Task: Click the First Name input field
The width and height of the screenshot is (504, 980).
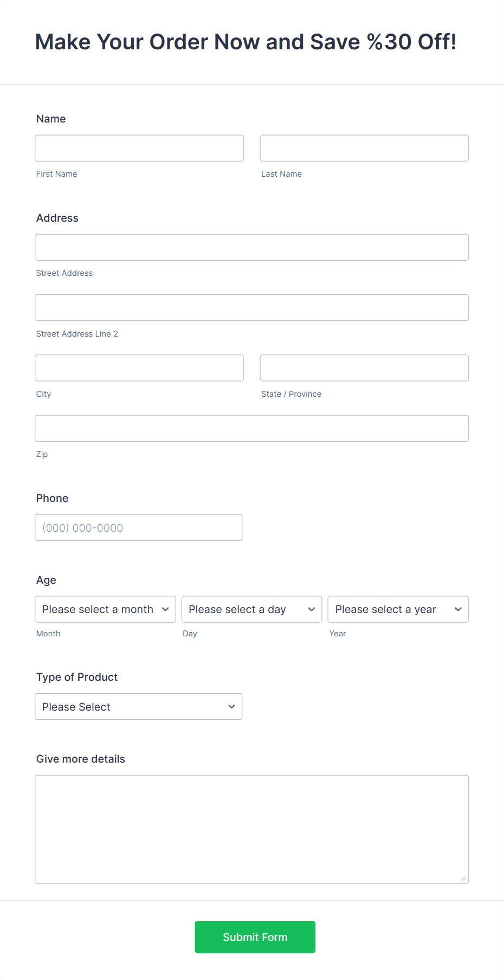Action: (139, 147)
